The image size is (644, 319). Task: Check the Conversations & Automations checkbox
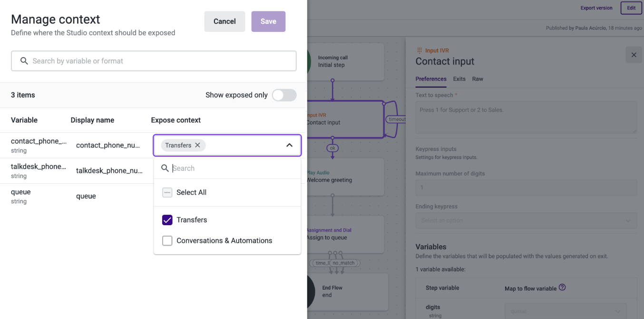pyautogui.click(x=167, y=241)
